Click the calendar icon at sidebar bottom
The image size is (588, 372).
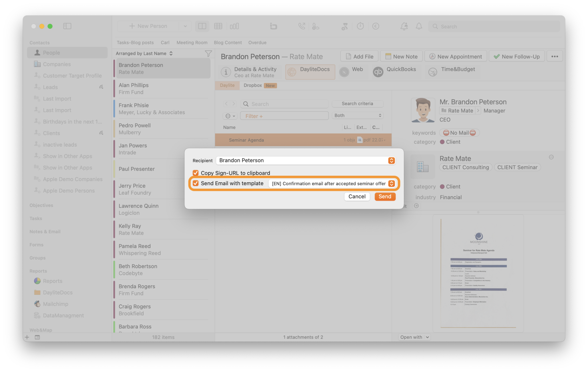click(37, 337)
